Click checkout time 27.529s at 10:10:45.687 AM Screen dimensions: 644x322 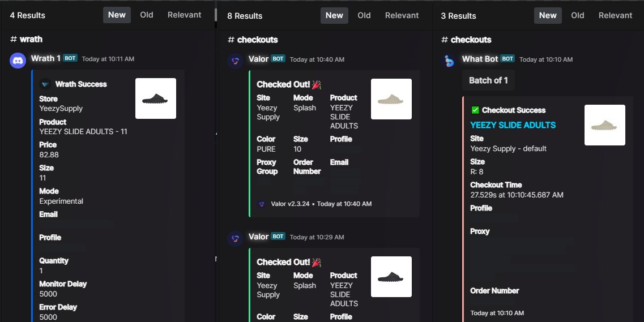tap(517, 195)
